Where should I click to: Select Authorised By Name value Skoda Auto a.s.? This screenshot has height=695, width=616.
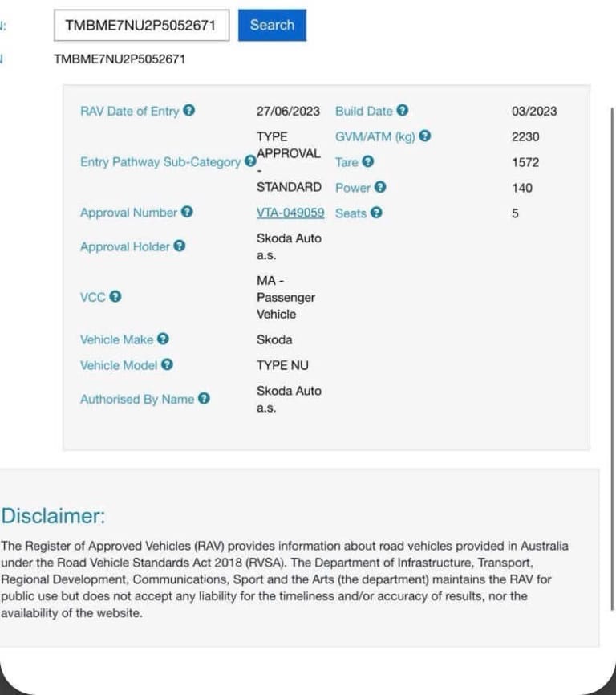(290, 400)
